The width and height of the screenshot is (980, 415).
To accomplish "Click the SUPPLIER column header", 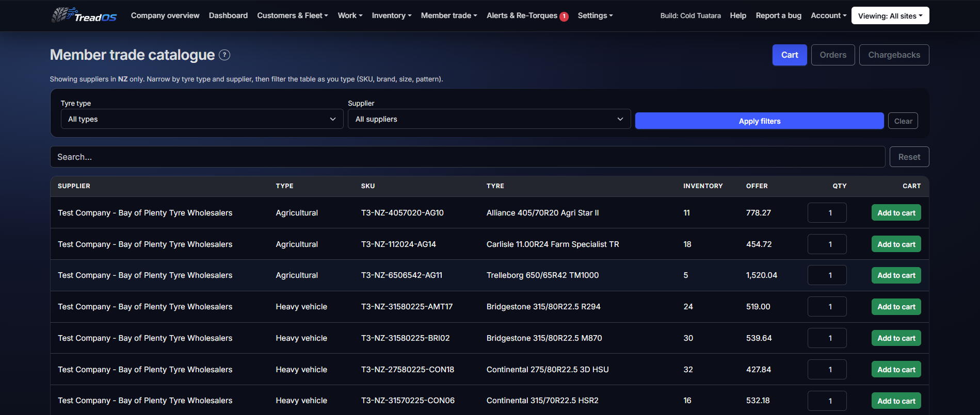I will (74, 186).
